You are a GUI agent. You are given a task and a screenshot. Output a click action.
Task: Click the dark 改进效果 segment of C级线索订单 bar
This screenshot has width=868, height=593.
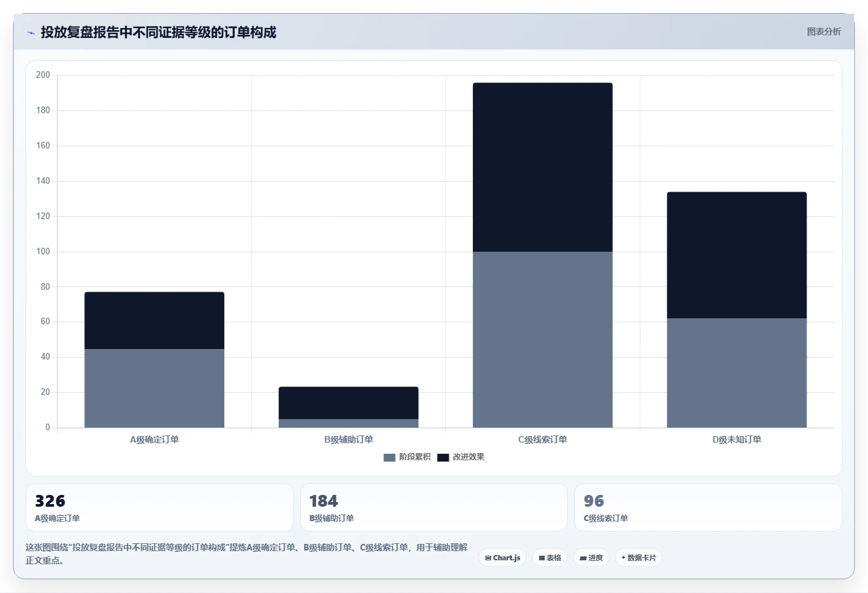pyautogui.click(x=543, y=167)
